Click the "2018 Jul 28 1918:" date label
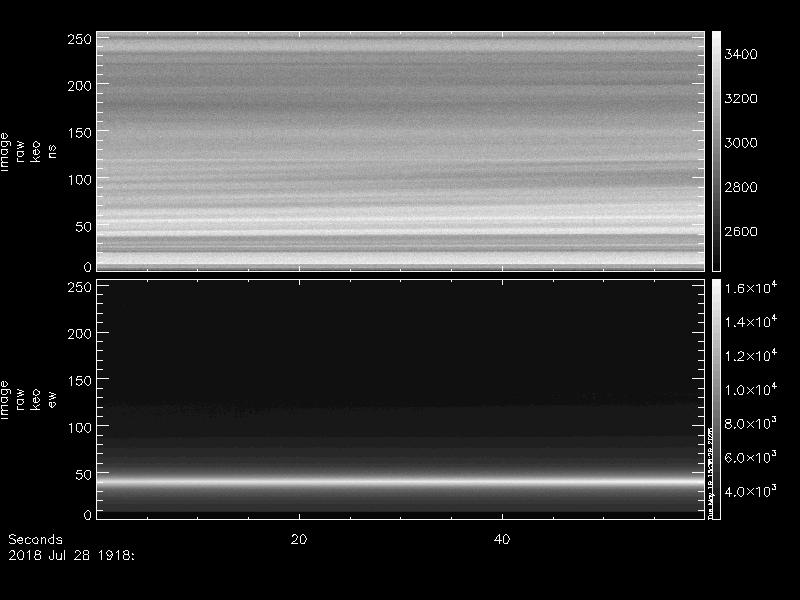Viewport: 800px width, 600px height. point(71,555)
